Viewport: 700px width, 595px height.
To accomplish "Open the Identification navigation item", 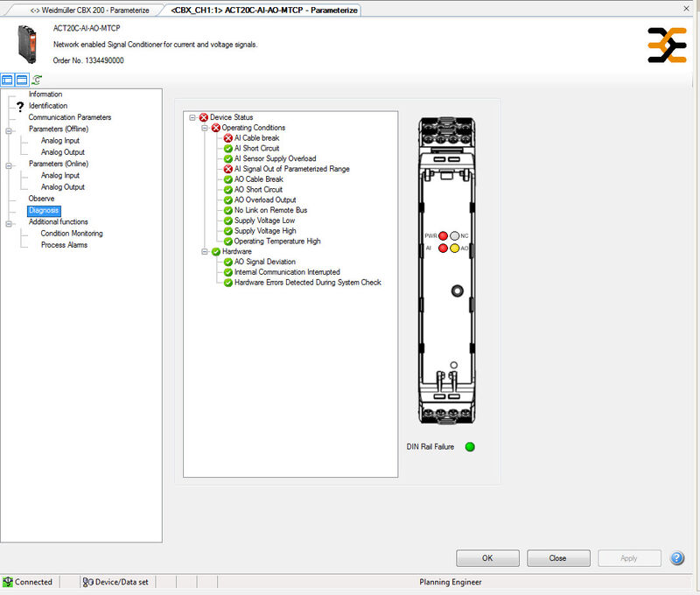I will 48,106.
